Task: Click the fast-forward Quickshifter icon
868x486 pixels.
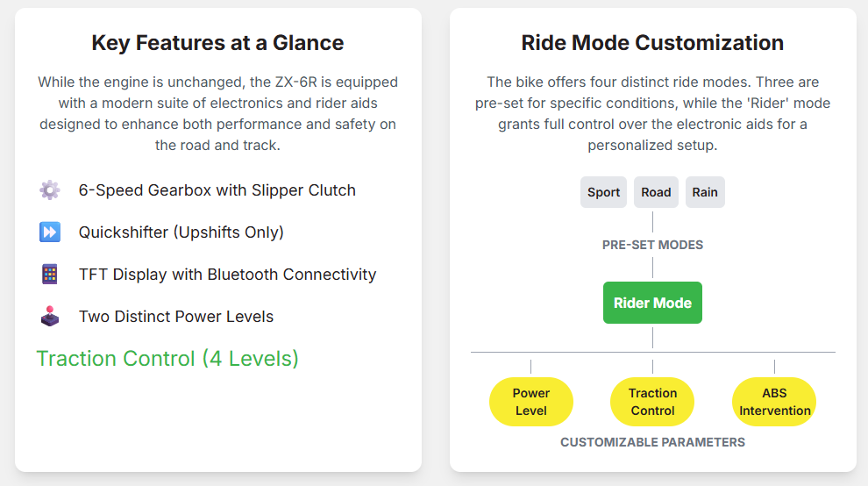Action: (50, 232)
